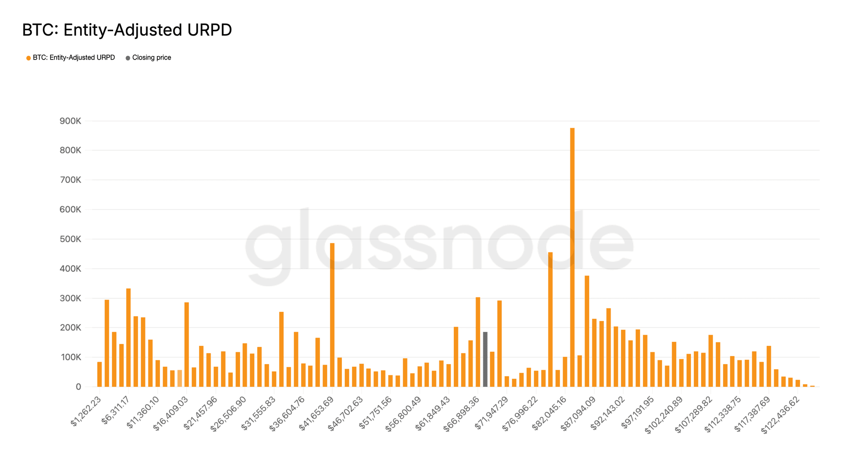The width and height of the screenshot is (868, 455).
Task: Click the tallest orange bar near 876K
Action: click(x=572, y=257)
